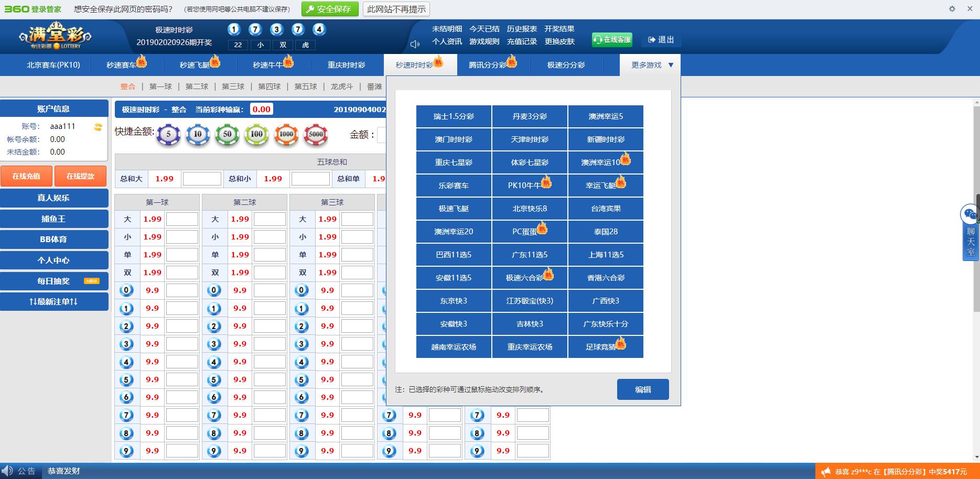Choose the 5000 value red chip

pos(316,135)
